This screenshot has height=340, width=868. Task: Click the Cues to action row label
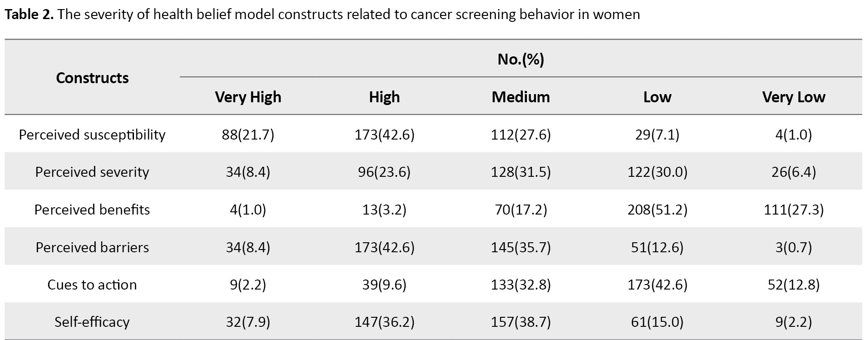(x=92, y=285)
